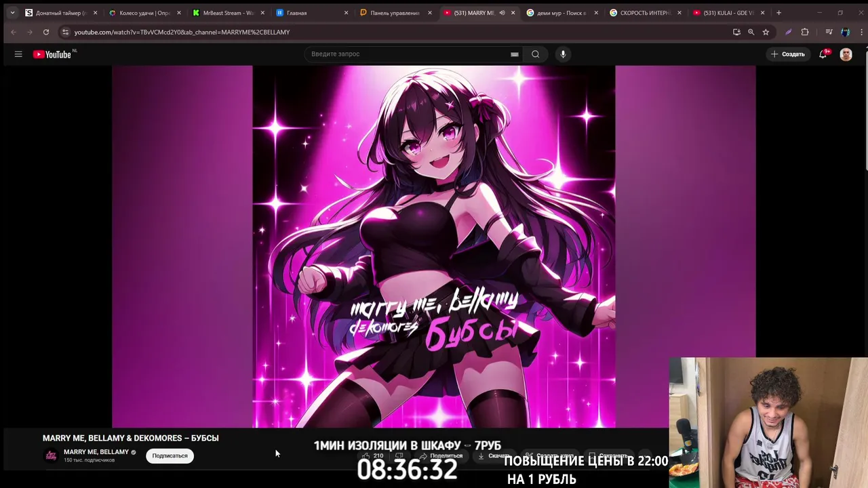Switch to the СКОРОСТЬ ИНТЕРНЕТА tab
Image resolution: width=868 pixels, height=488 pixels.
click(644, 13)
